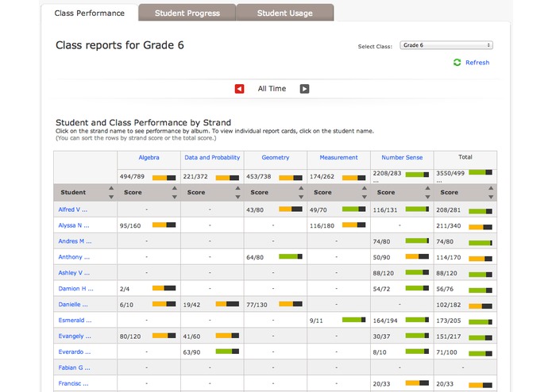Open Esmerald report card
Screen dimensions: 552x392
pyautogui.click(x=75, y=321)
